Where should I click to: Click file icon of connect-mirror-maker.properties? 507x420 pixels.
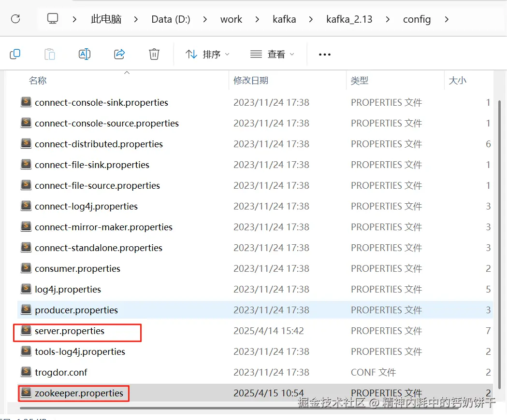tap(26, 226)
